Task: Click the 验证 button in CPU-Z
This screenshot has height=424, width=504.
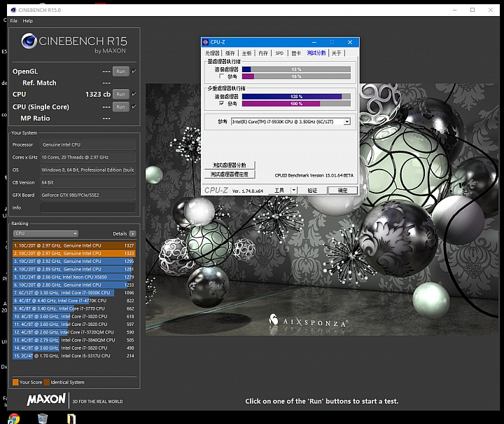Action: [312, 191]
